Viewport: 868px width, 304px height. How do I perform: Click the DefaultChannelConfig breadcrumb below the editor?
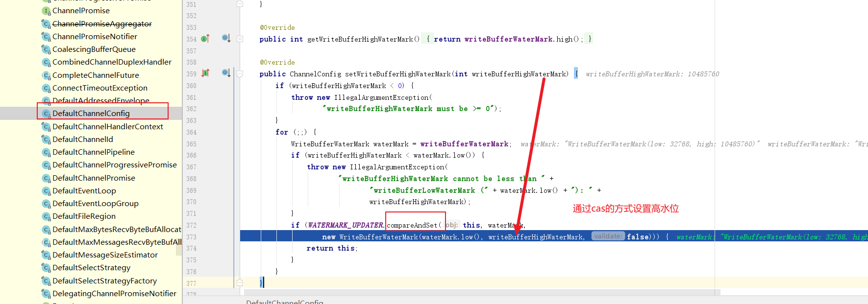pos(284,302)
